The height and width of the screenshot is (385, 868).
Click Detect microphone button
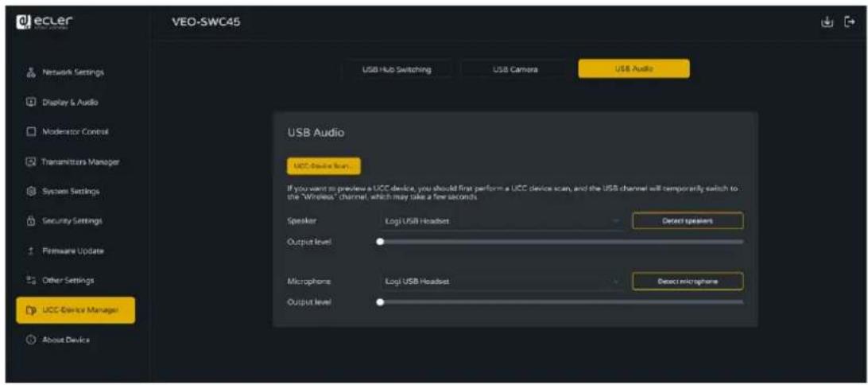(x=688, y=282)
